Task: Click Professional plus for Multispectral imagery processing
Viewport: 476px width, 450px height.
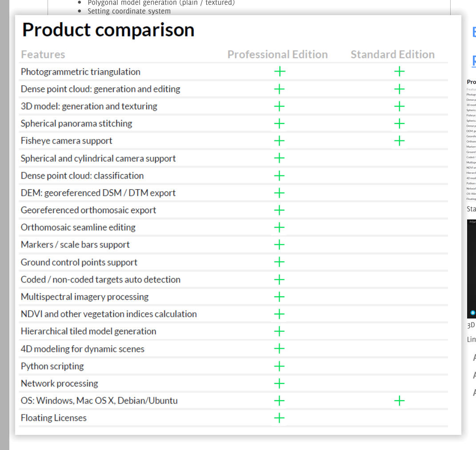Action: 279,297
